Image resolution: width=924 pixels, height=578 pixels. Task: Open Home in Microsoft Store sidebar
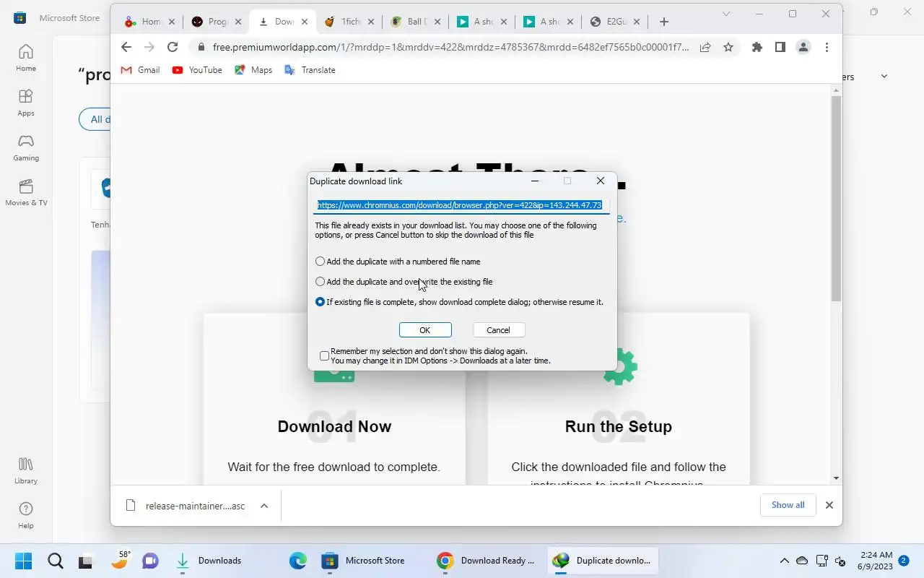[26, 58]
